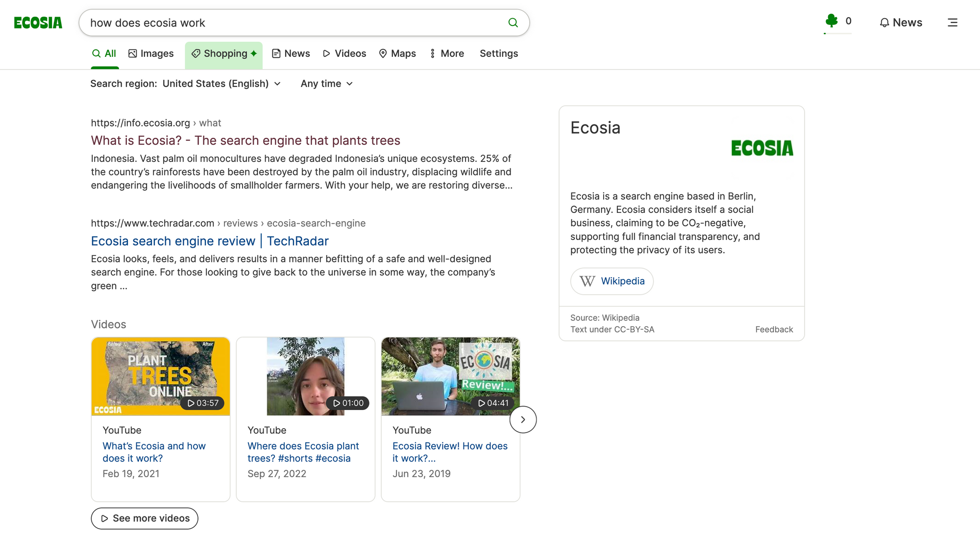The height and width of the screenshot is (538, 980).
Task: Click the 01:00 duration play badge
Action: [x=347, y=403]
